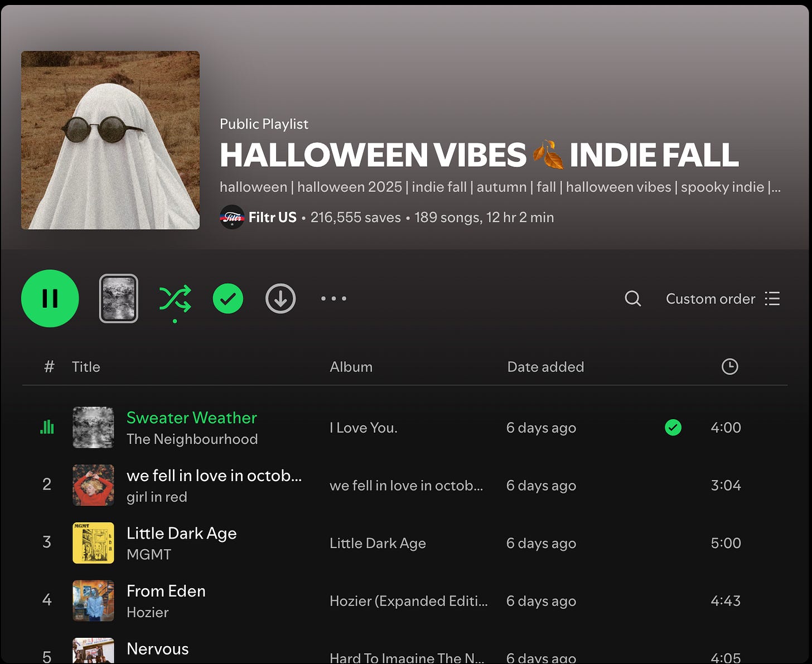Click track number 3 in the list
Viewport: 812px width, 664px height.
(47, 542)
